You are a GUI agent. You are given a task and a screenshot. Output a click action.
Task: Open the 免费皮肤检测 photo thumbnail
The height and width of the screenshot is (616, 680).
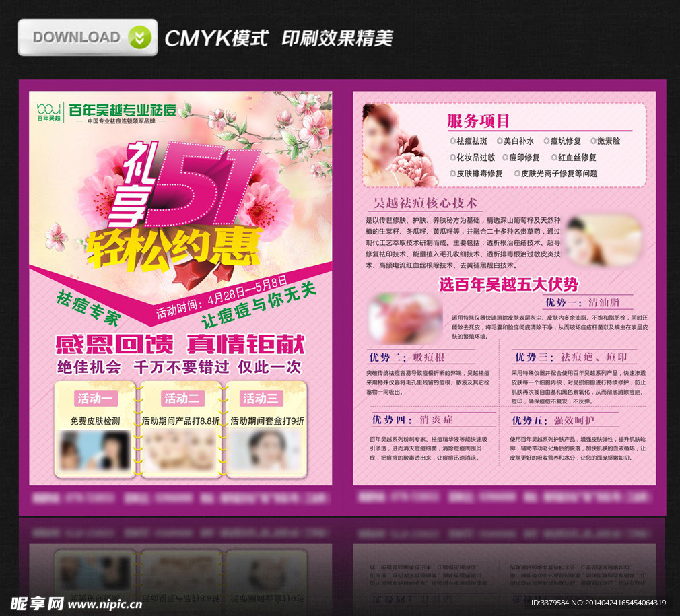[95, 451]
